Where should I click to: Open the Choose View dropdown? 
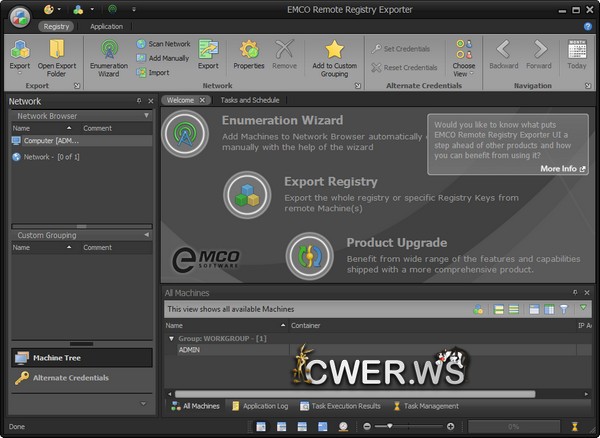coord(464,57)
